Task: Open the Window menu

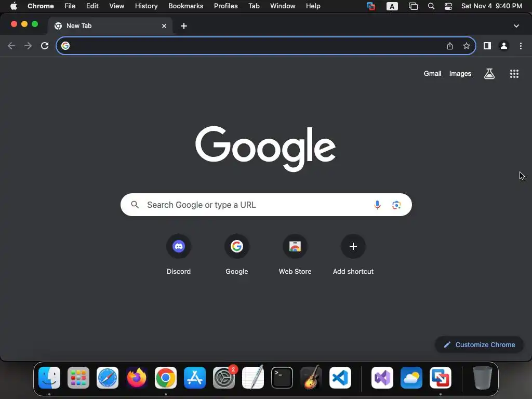Action: [x=283, y=6]
